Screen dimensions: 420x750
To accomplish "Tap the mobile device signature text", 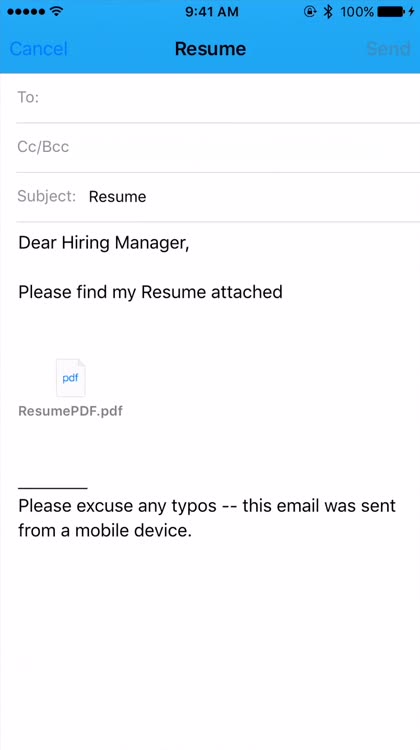I will [207, 518].
